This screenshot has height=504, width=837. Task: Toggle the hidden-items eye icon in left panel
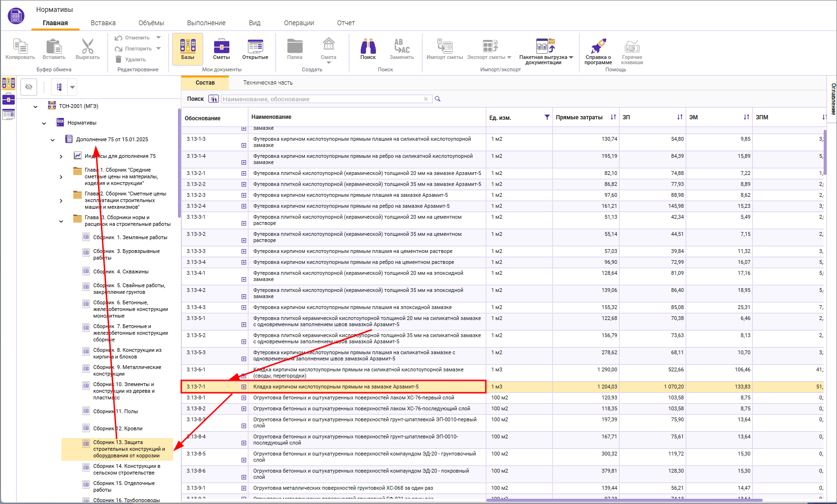tap(29, 87)
